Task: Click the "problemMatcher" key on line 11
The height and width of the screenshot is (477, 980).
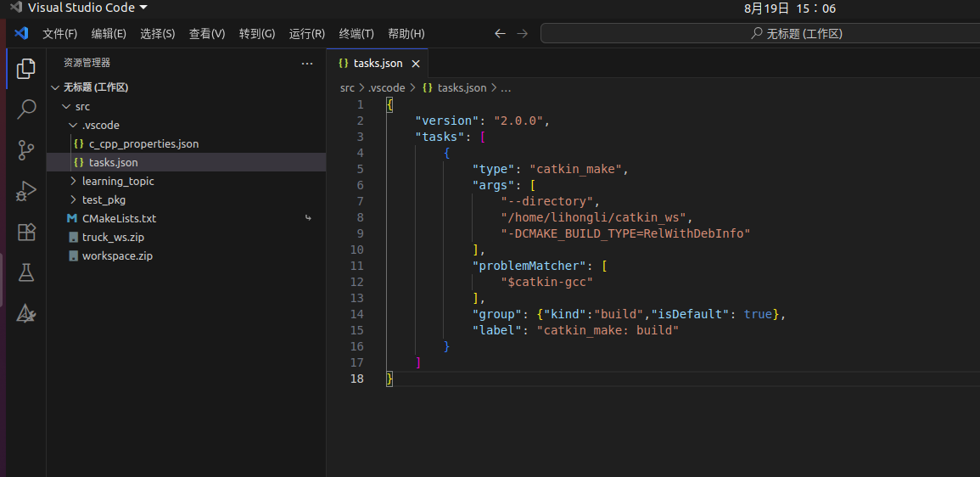Action: (x=529, y=267)
